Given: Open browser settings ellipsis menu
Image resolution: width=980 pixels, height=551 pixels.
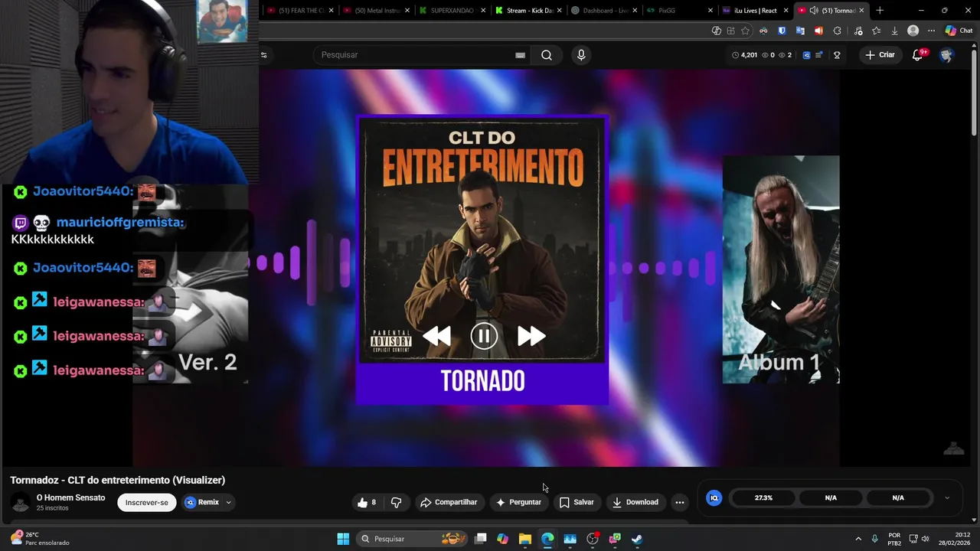Looking at the screenshot, I should pyautogui.click(x=931, y=31).
